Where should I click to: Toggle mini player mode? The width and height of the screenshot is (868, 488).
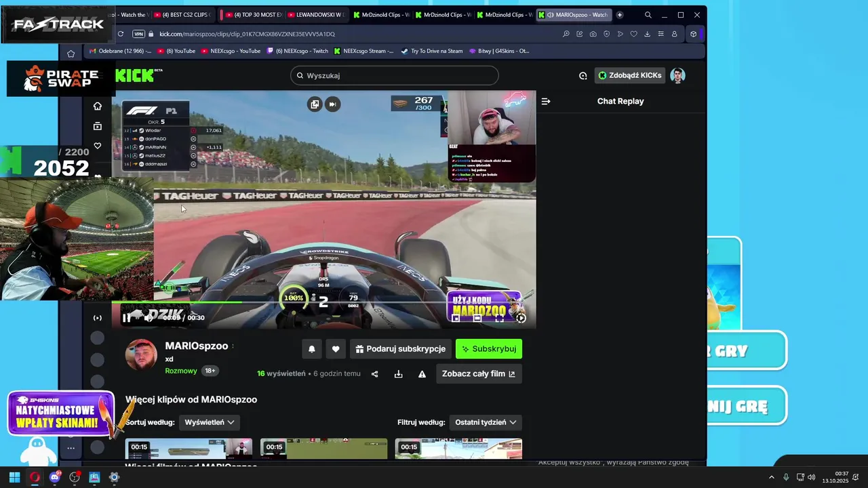(x=456, y=318)
